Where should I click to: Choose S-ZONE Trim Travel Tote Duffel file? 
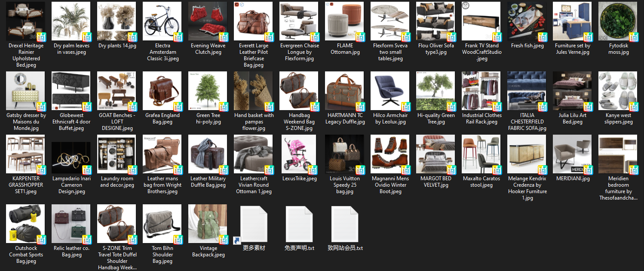[x=117, y=224]
